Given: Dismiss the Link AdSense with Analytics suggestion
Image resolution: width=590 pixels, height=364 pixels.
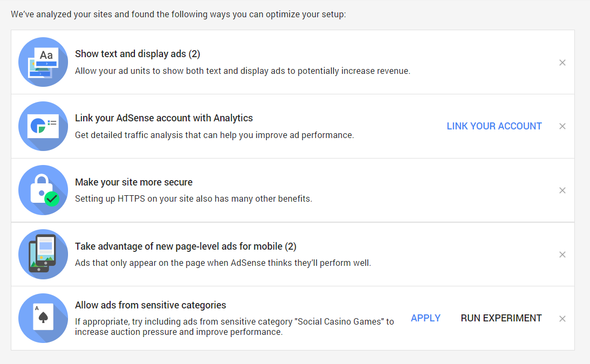Looking at the screenshot, I should point(562,126).
